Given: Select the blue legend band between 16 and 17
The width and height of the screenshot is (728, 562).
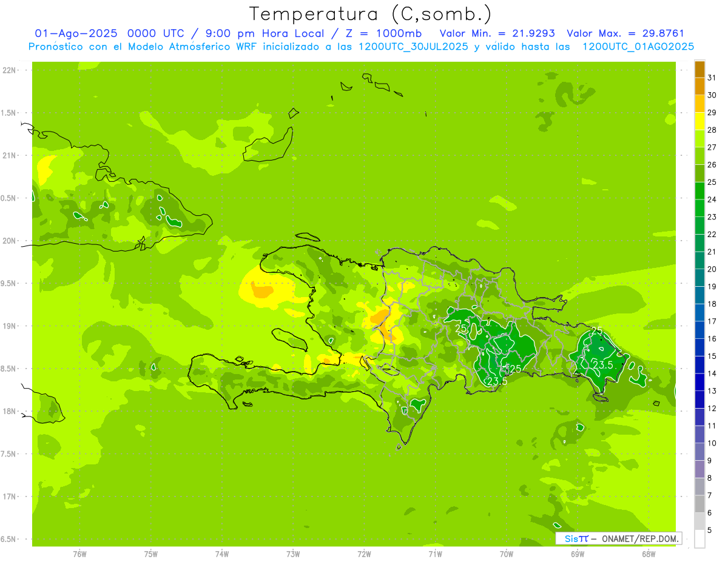Looking at the screenshot, I should [699, 330].
